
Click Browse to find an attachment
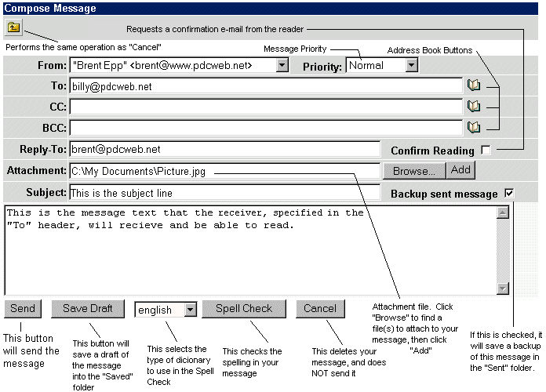(414, 171)
